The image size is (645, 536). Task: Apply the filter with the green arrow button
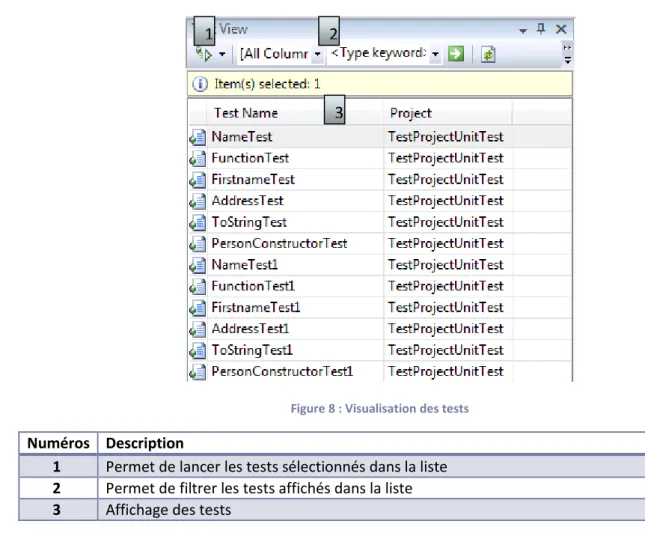456,54
